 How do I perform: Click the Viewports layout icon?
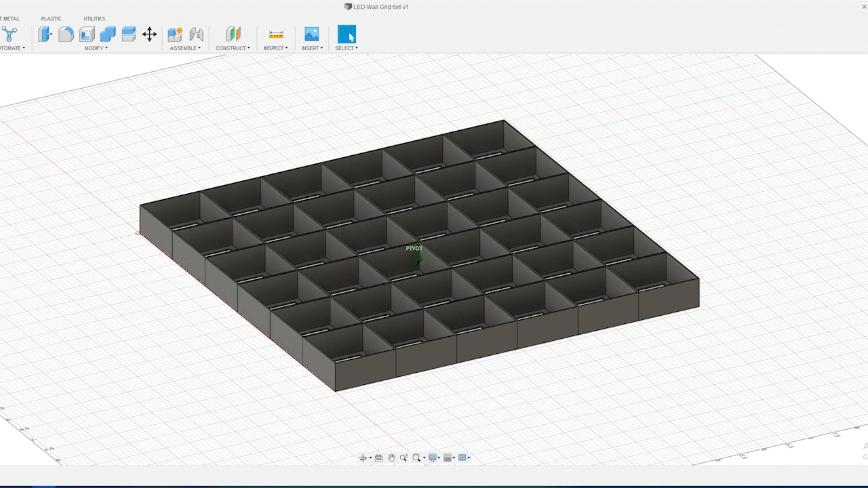(x=463, y=457)
